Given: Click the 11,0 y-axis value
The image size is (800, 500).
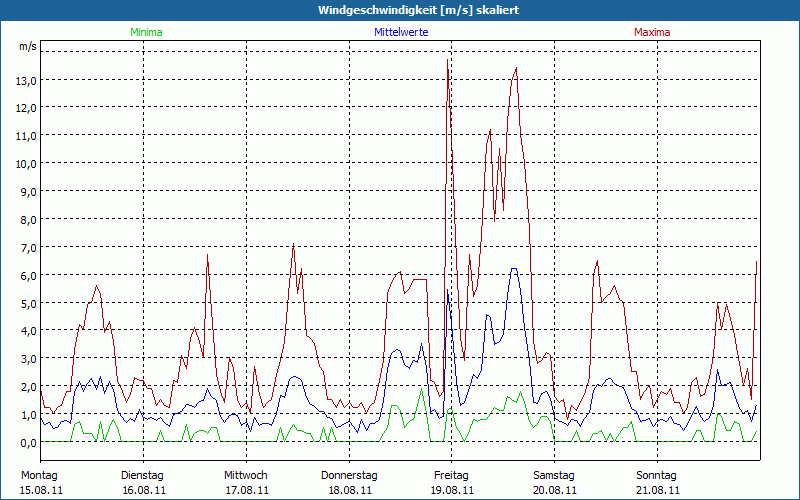Looking at the screenshot, I should pos(28,136).
